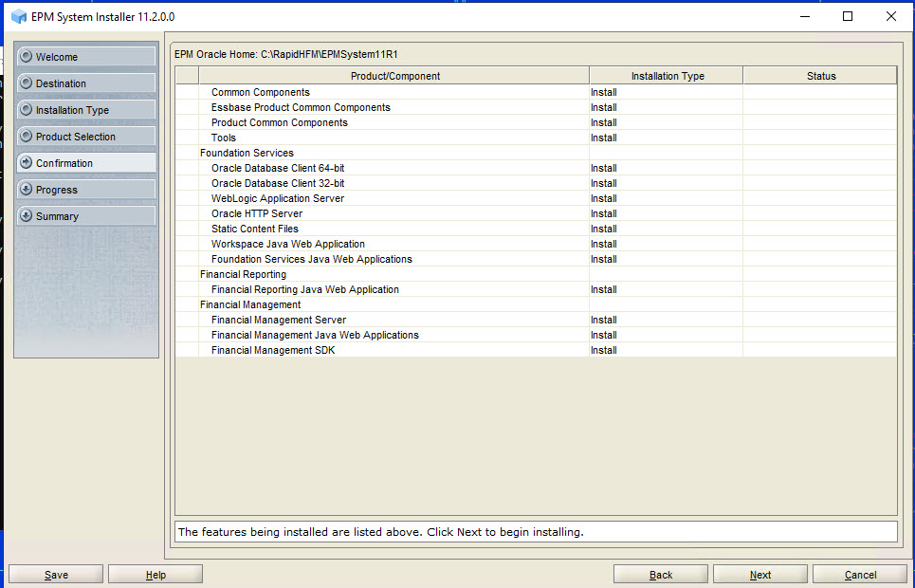Click the Confirmation step arrow icon

coord(26,163)
